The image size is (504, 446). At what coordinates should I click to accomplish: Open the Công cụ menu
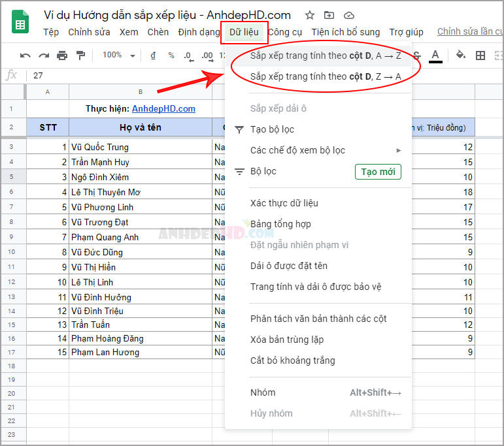tap(285, 32)
